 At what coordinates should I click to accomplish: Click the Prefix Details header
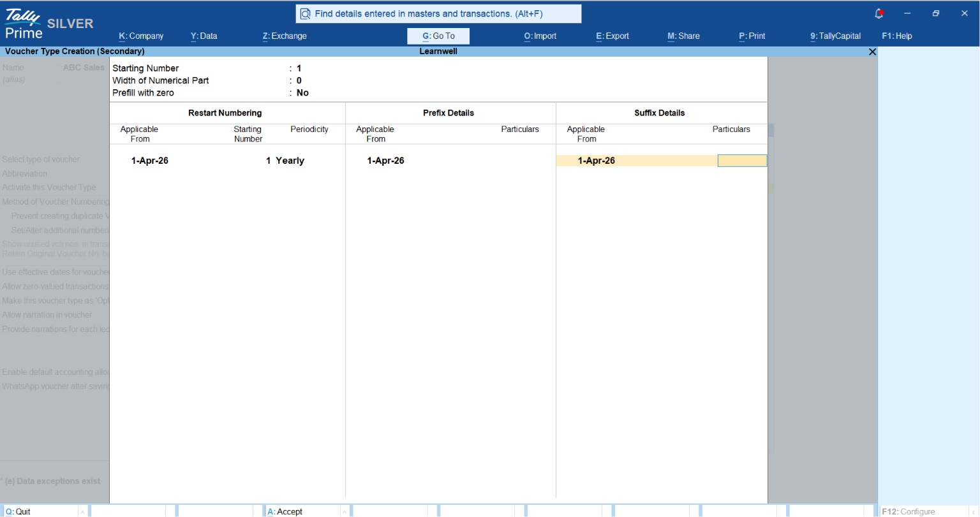(449, 113)
